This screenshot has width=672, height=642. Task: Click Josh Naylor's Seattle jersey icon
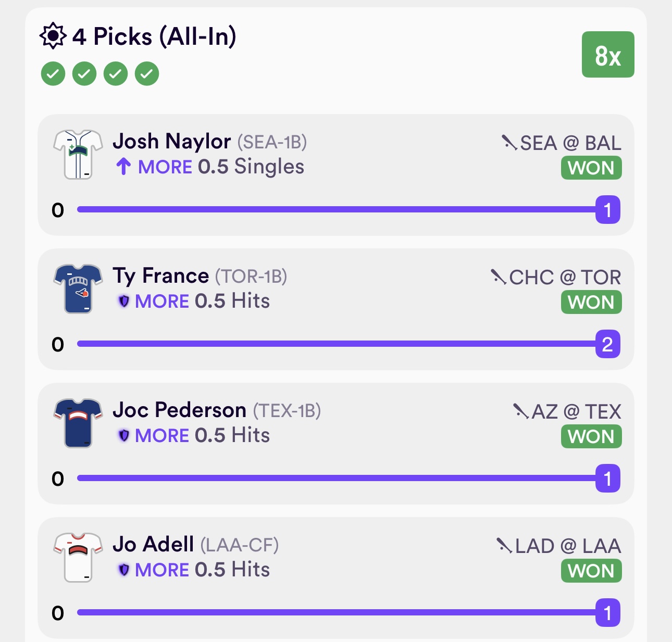tap(78, 155)
